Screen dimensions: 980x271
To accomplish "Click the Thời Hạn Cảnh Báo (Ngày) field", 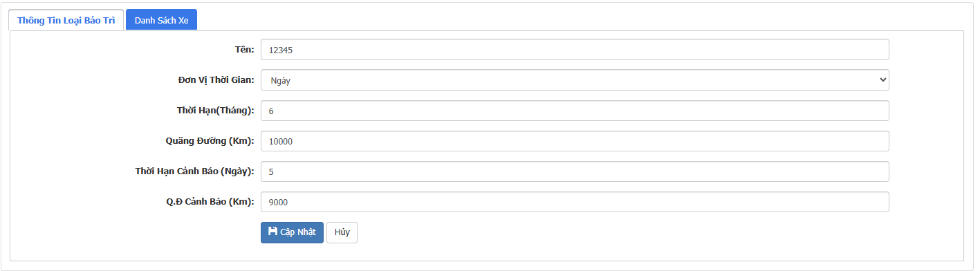I will 575,171.
